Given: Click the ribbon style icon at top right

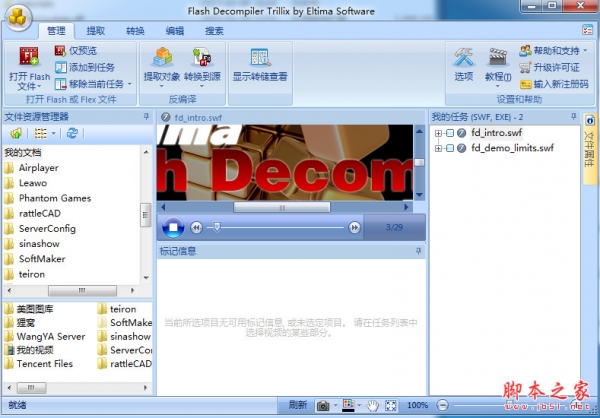Looking at the screenshot, I should (x=587, y=30).
